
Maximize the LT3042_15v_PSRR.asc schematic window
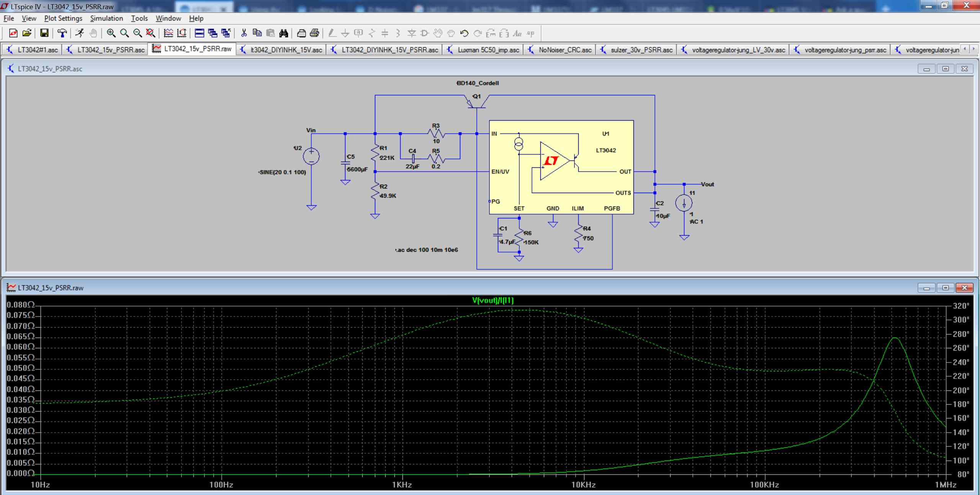[946, 69]
